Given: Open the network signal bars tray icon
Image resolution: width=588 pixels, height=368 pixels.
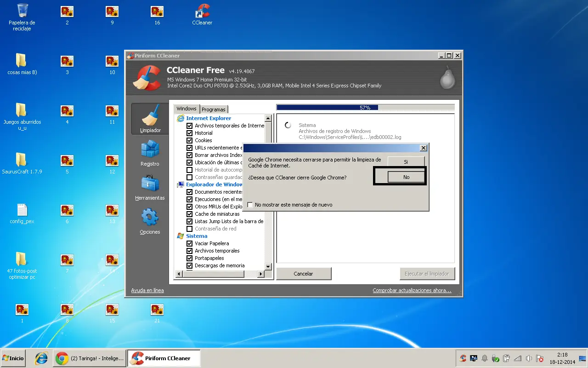Looking at the screenshot, I should point(518,358).
